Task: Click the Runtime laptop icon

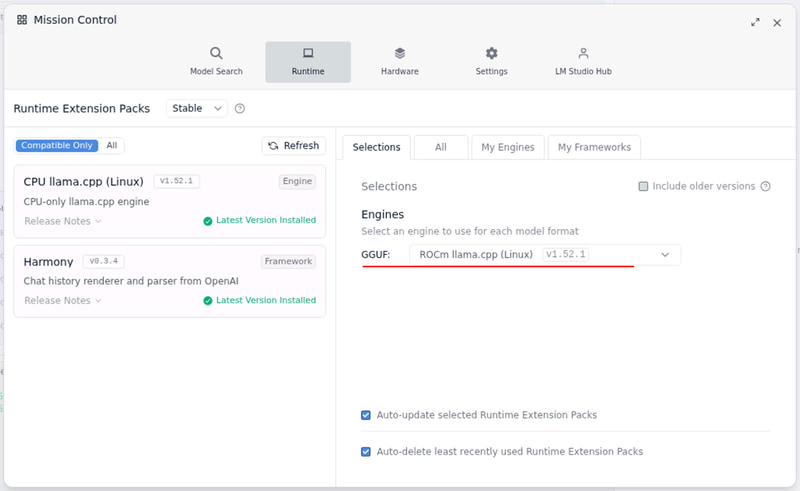Action: tap(308, 54)
